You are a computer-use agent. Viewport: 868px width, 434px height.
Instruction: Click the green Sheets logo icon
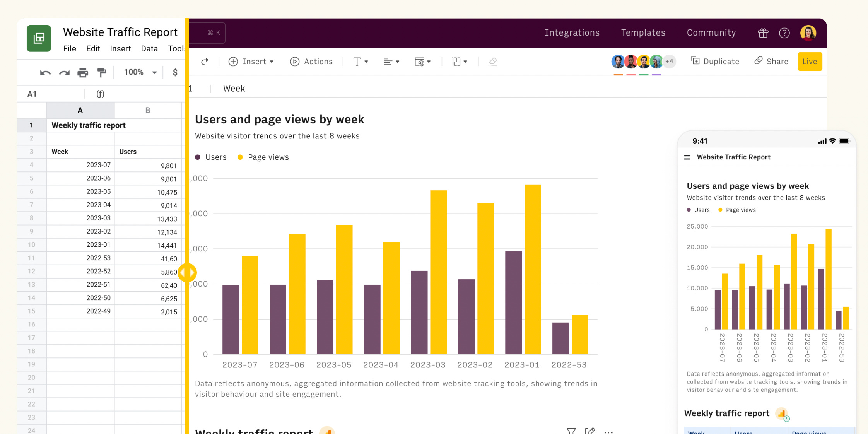[39, 38]
